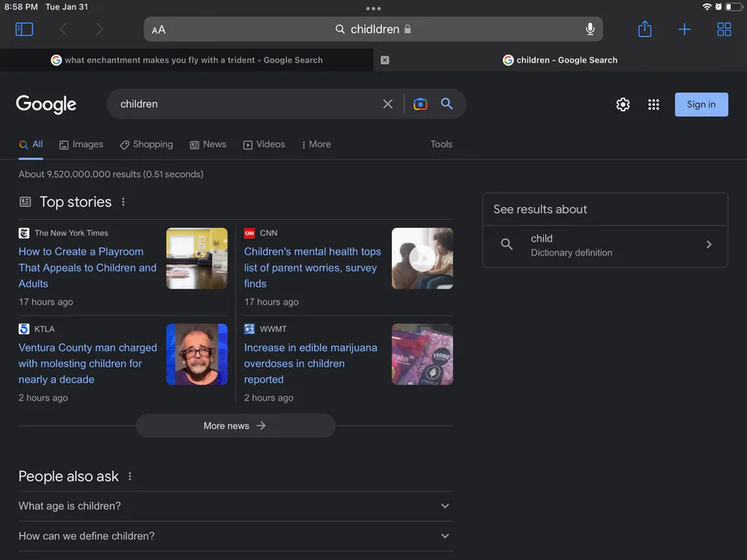Search by image with camera icon

tap(420, 104)
